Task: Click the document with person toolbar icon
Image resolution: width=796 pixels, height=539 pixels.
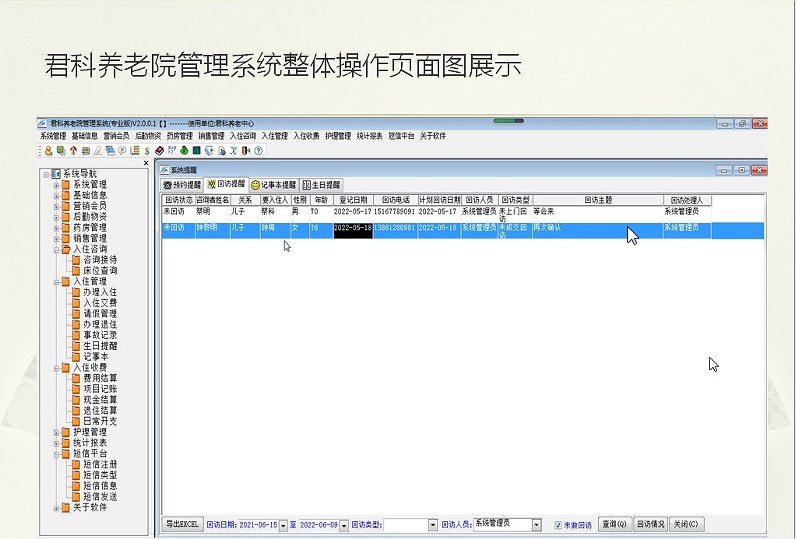Action: [x=221, y=151]
